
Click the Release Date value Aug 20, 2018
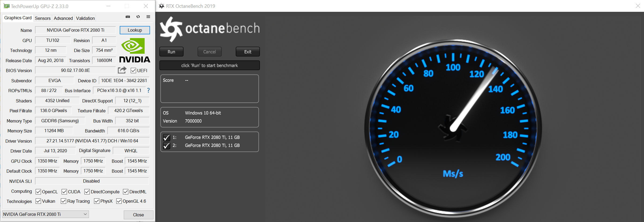(x=51, y=60)
